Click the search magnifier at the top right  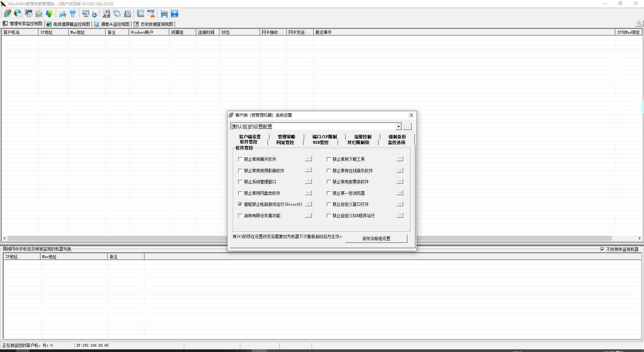click(639, 24)
